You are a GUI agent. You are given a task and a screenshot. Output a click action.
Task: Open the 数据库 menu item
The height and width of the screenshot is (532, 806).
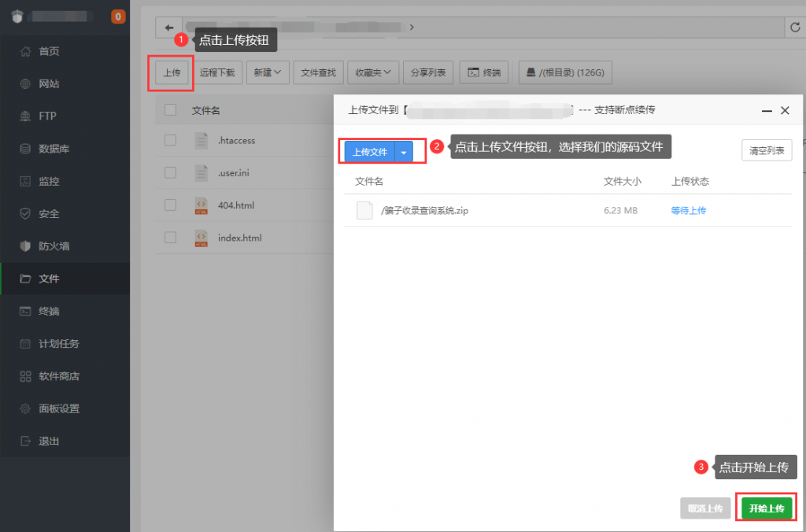(65, 149)
